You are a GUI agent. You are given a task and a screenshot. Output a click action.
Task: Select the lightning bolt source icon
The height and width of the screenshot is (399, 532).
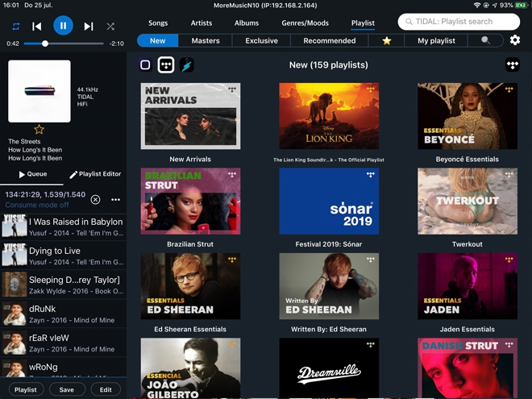coord(187,64)
